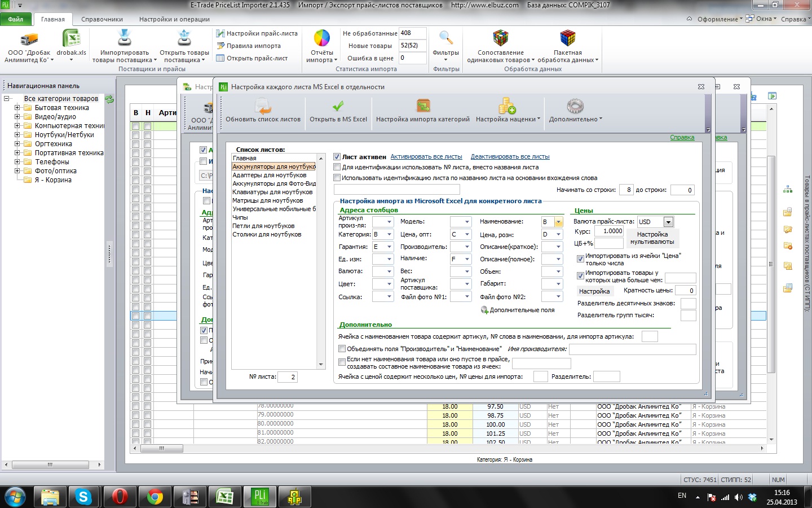
Task: Enable Для идентификации использовать № листа checkbox
Action: pyautogui.click(x=337, y=167)
